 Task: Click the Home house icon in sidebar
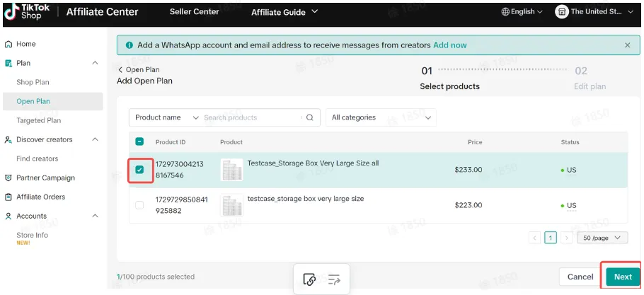(x=8, y=44)
